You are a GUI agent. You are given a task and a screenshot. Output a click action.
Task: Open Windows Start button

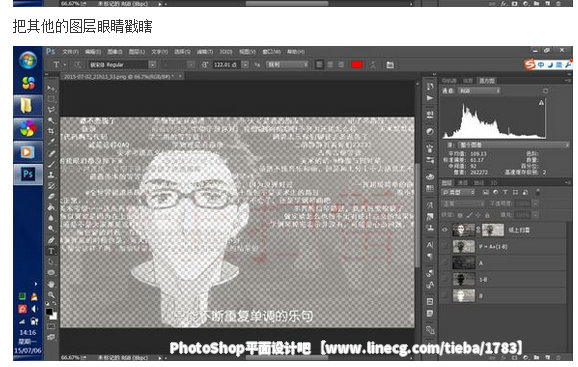[x=28, y=60]
